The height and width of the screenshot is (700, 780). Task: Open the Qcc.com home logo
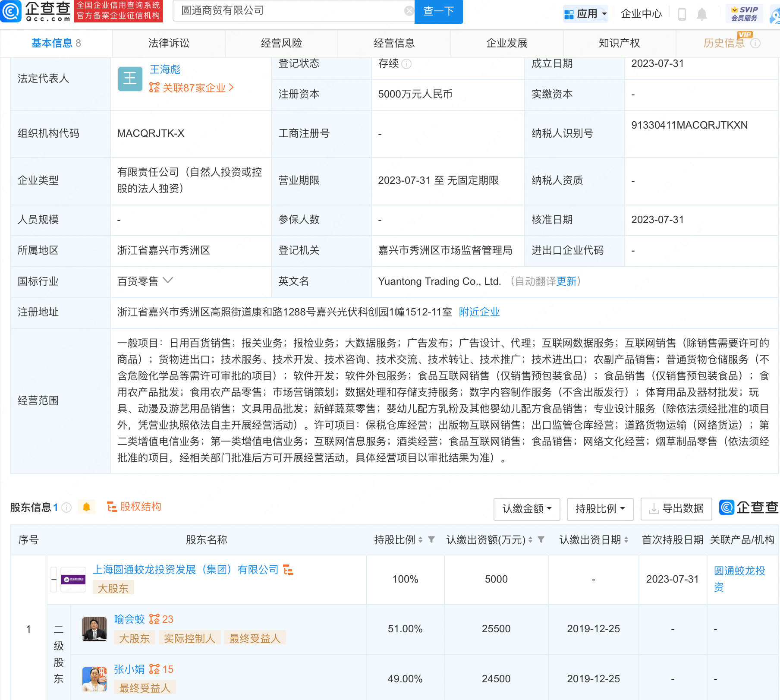(x=35, y=11)
